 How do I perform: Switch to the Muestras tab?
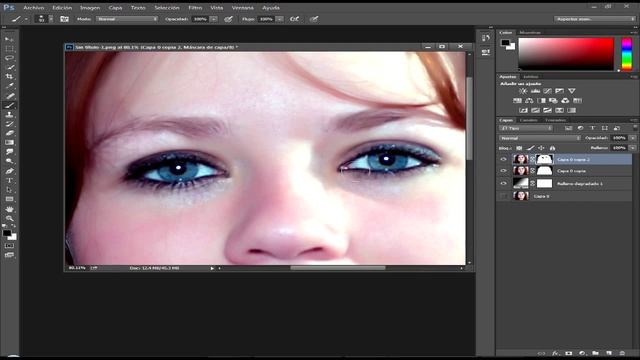tap(530, 32)
